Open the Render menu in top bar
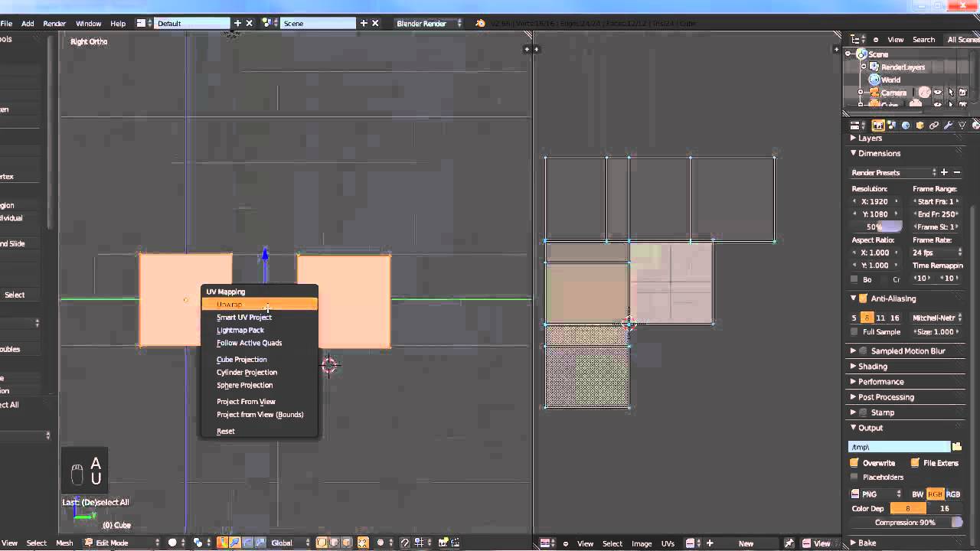The width and height of the screenshot is (980, 551). [x=54, y=24]
